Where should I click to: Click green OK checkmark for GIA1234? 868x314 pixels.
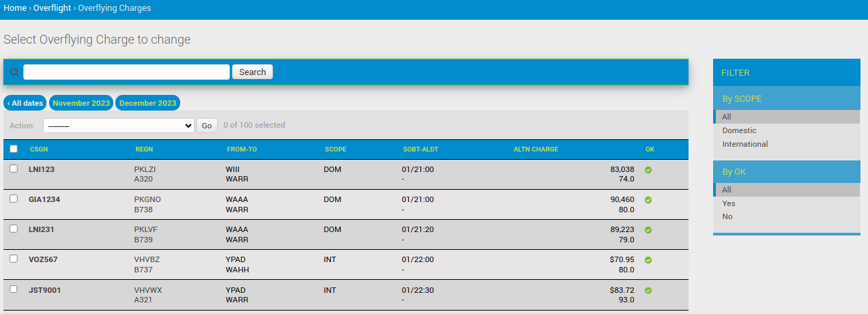click(x=648, y=200)
